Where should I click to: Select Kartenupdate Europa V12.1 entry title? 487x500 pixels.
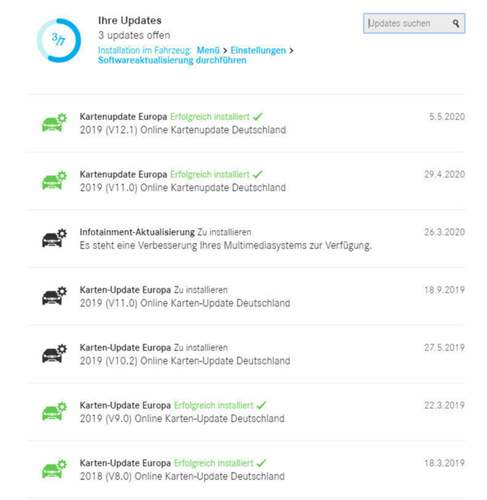click(123, 117)
